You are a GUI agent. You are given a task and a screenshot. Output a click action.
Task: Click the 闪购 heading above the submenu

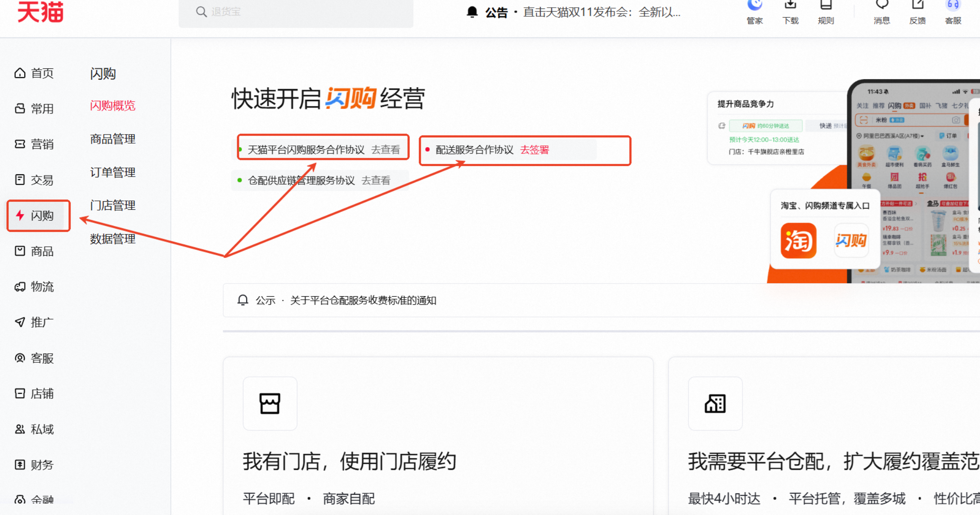click(103, 73)
